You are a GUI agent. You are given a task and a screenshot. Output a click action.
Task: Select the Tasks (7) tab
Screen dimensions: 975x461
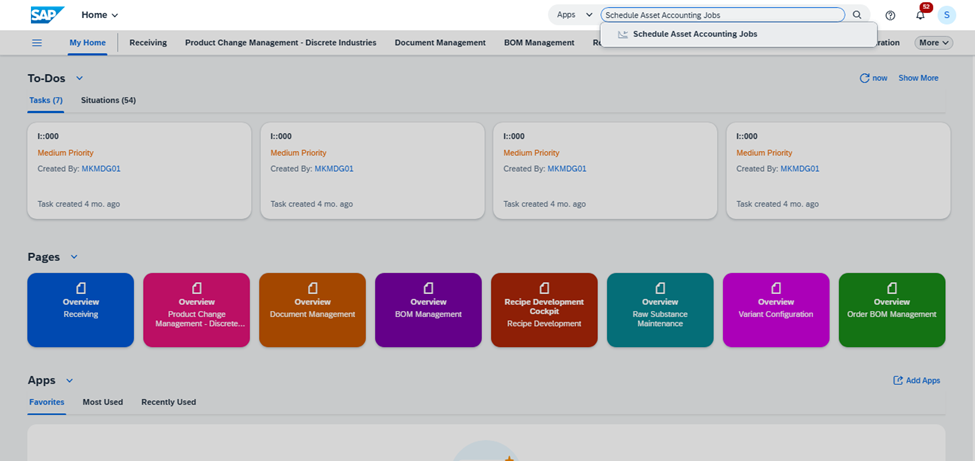pos(46,100)
